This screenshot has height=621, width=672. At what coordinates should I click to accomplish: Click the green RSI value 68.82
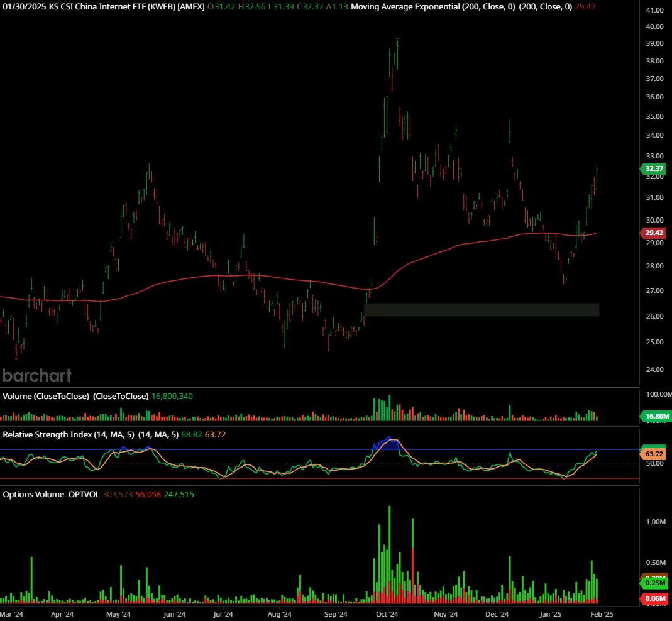191,434
